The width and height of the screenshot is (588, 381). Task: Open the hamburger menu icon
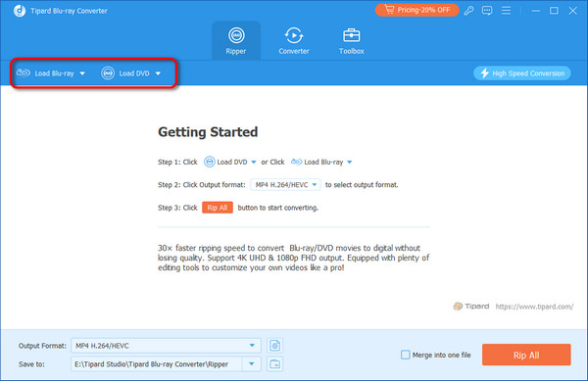pyautogui.click(x=506, y=11)
